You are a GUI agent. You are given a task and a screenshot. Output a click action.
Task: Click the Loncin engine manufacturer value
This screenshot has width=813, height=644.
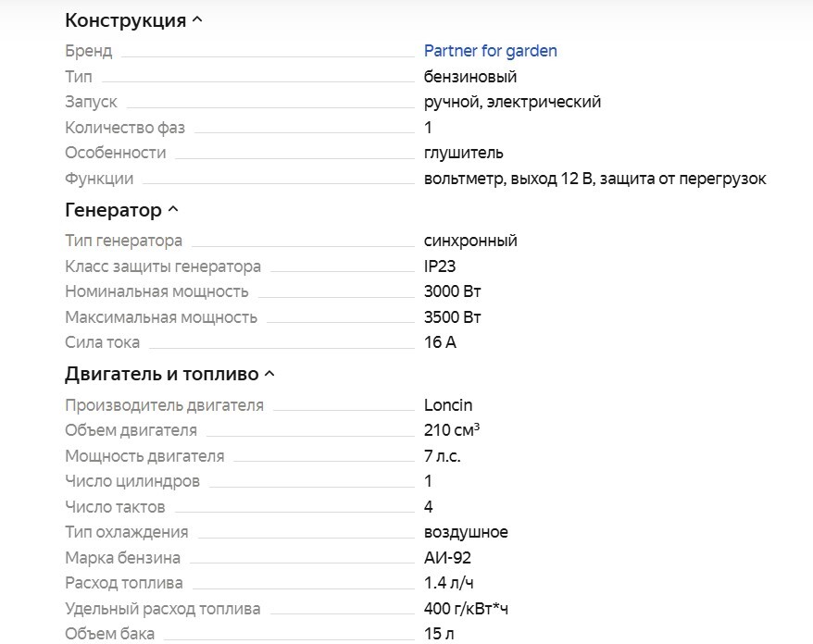[448, 405]
